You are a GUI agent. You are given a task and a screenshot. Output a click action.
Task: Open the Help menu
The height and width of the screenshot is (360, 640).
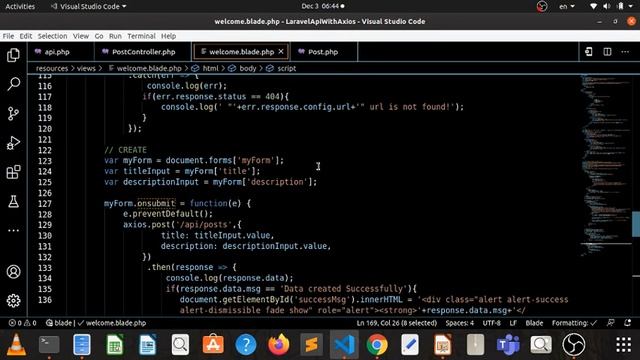click(x=168, y=36)
